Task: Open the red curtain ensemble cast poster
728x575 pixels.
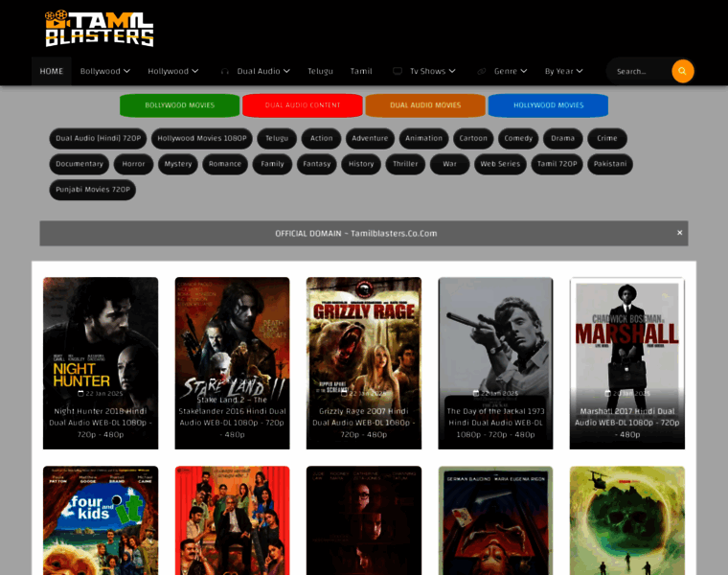Action: (x=232, y=520)
